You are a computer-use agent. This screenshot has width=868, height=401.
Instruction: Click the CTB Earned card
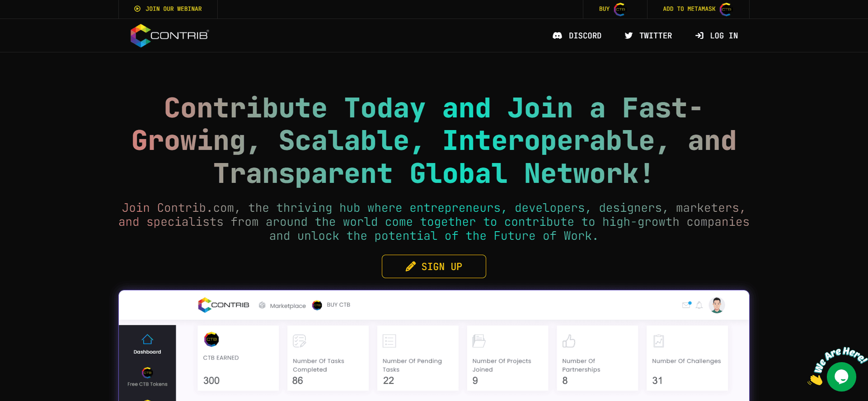coord(238,358)
